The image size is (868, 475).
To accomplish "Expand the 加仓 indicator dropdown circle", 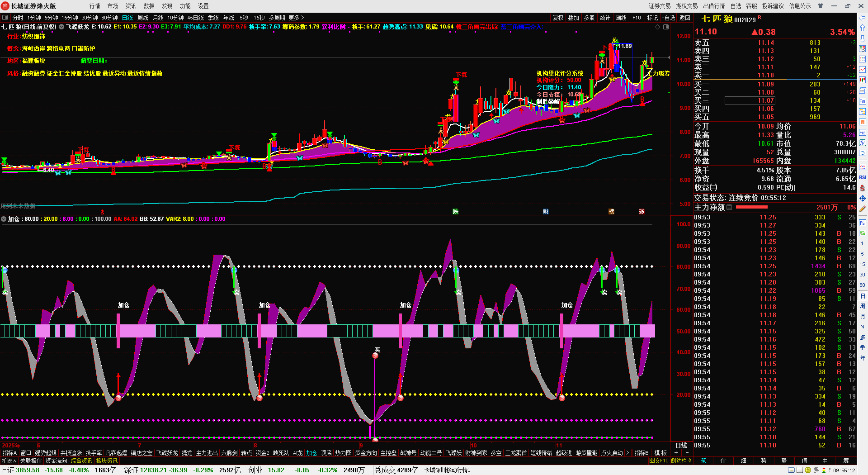I will pos(4,219).
